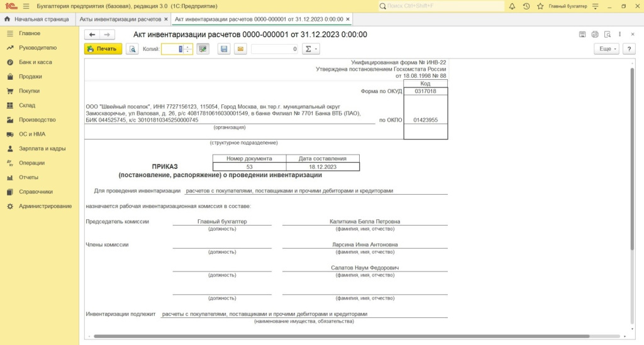This screenshot has width=644, height=345.
Task: Open the three-dot form options menu
Action: [619, 35]
